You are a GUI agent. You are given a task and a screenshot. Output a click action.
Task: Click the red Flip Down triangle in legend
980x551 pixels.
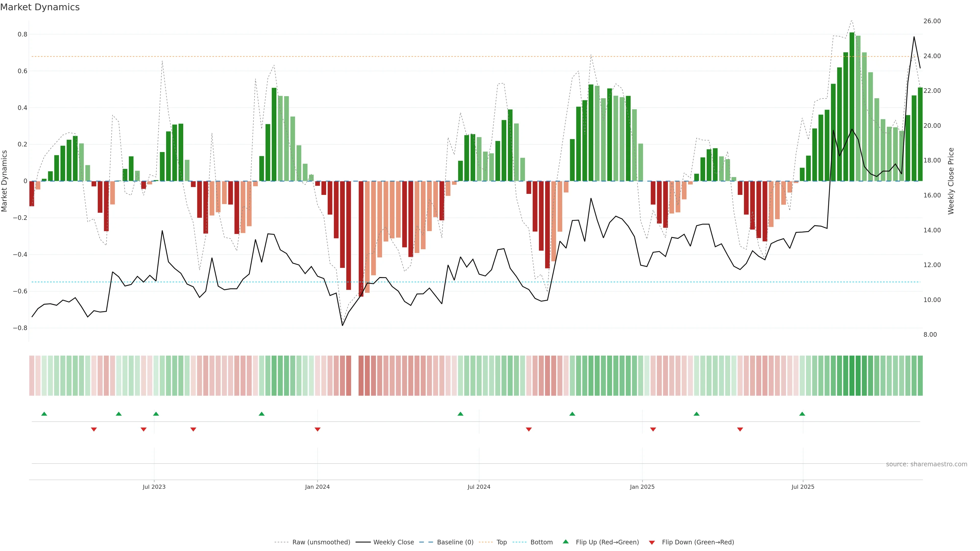pos(652,542)
